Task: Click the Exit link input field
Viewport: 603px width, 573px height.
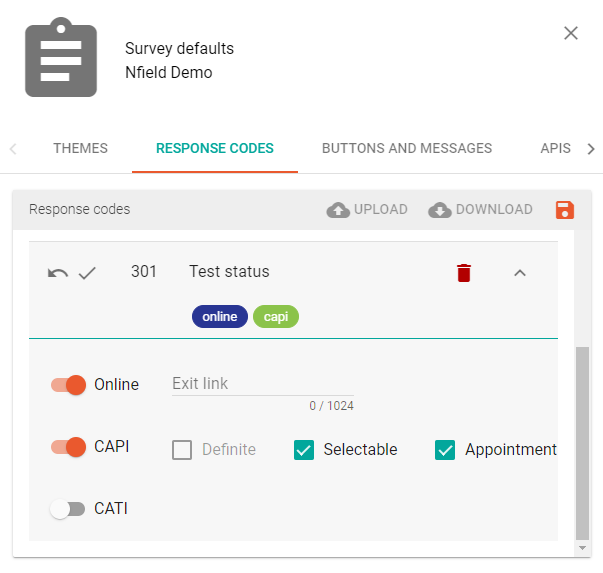Action: 262,383
